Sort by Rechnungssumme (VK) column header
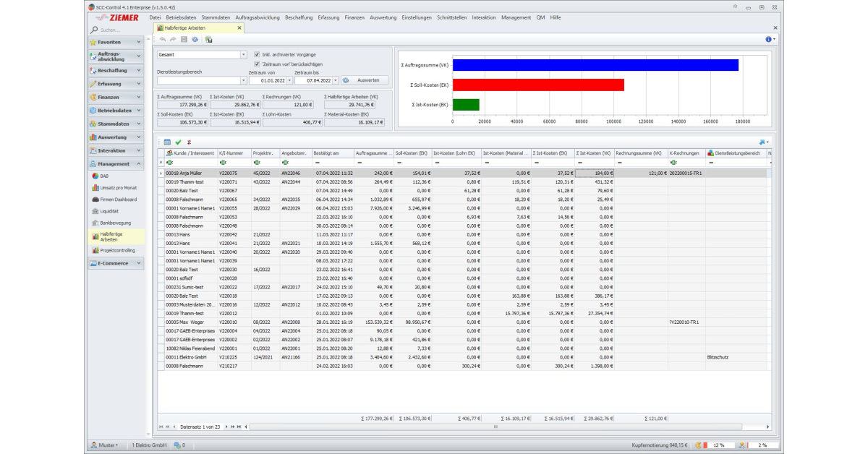868x454 pixels. (641, 153)
